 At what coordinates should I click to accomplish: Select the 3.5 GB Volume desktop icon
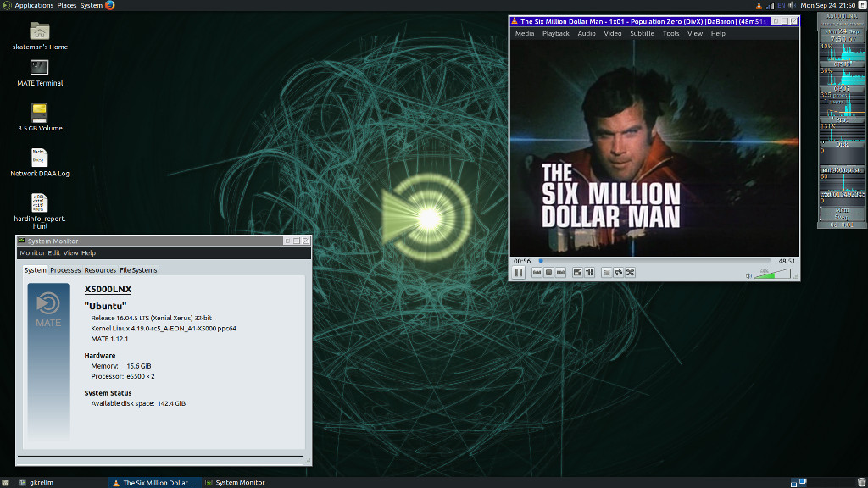click(x=40, y=117)
